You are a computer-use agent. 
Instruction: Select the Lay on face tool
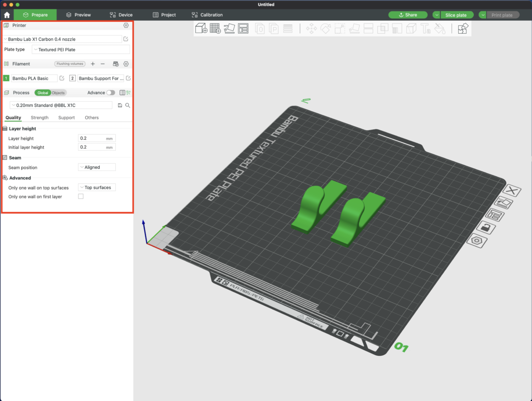click(x=354, y=29)
